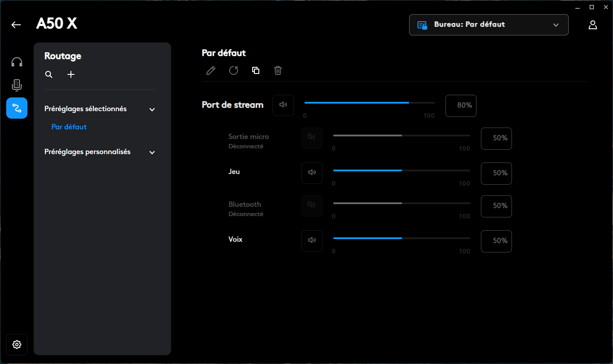Click the Jeu 50% value field
The image size is (613, 364).
pos(496,173)
